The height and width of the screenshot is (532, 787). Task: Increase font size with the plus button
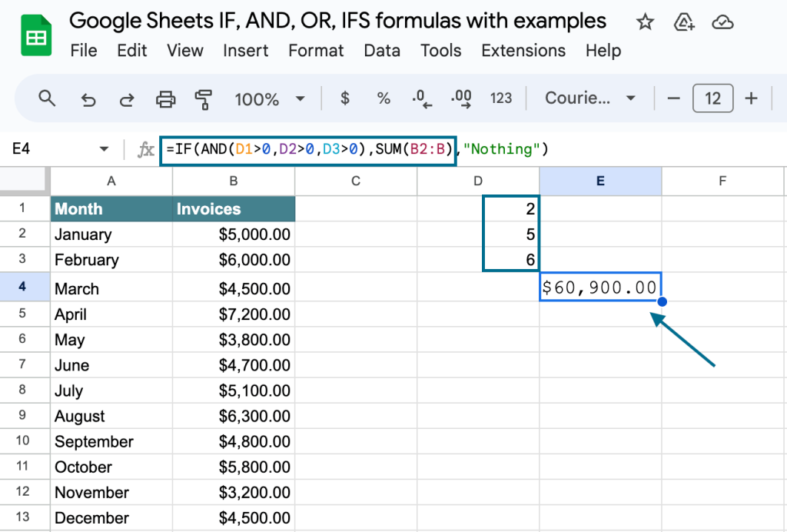(751, 98)
